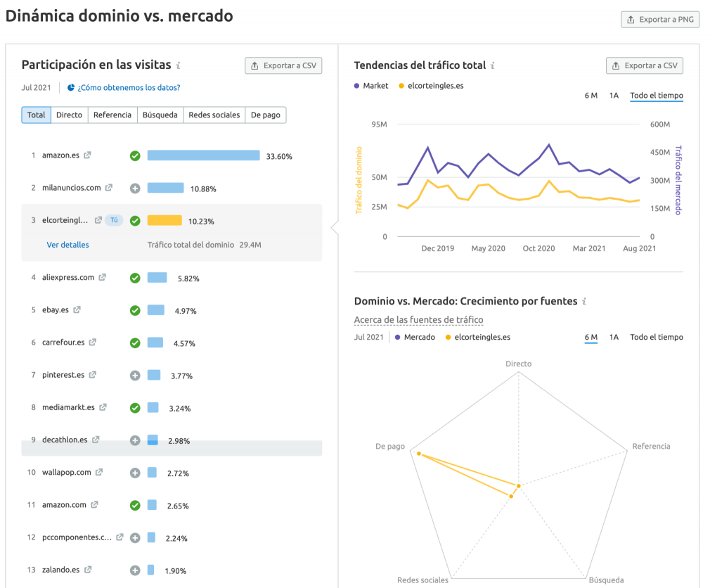This screenshot has width=710, height=588.
Task: Deselect amazon.es green checkmark
Action: 135,156
